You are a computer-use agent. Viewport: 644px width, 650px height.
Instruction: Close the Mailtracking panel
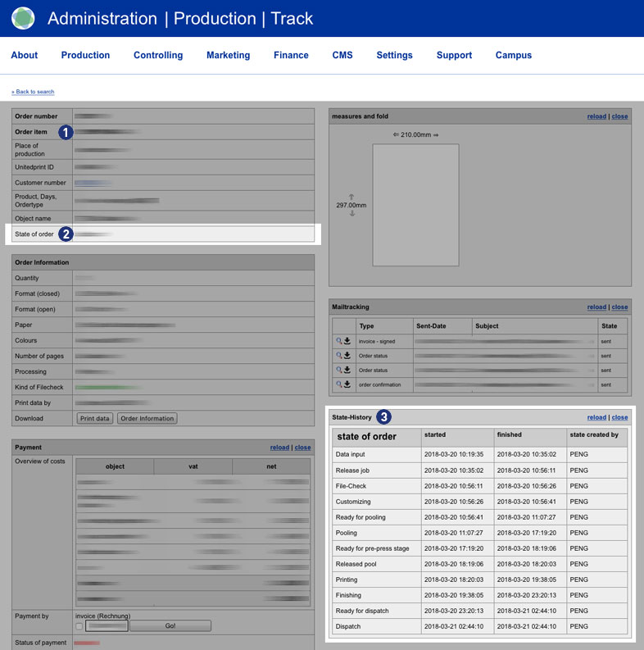click(619, 307)
